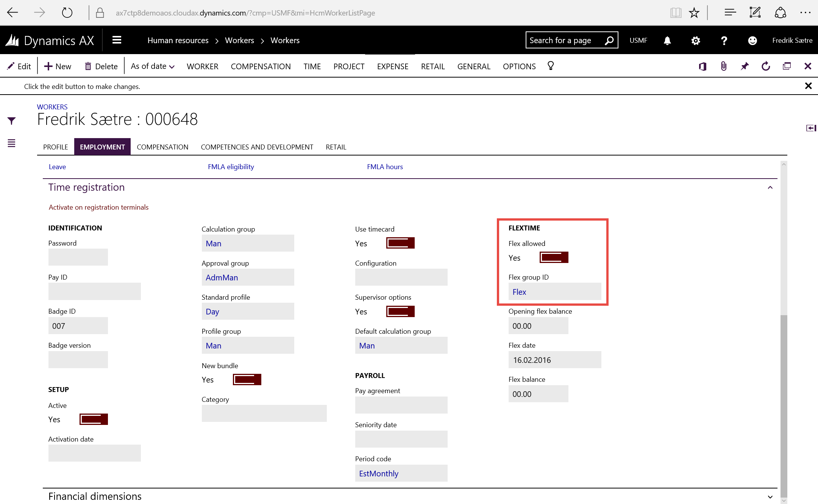Image resolution: width=818 pixels, height=504 pixels.
Task: Open the As of date dropdown
Action: pyautogui.click(x=152, y=67)
